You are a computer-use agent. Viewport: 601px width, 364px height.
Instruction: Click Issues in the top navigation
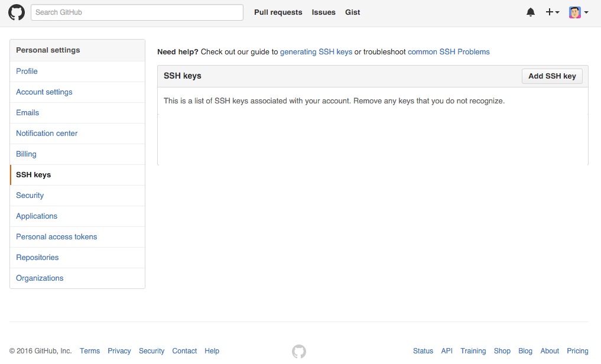323,12
